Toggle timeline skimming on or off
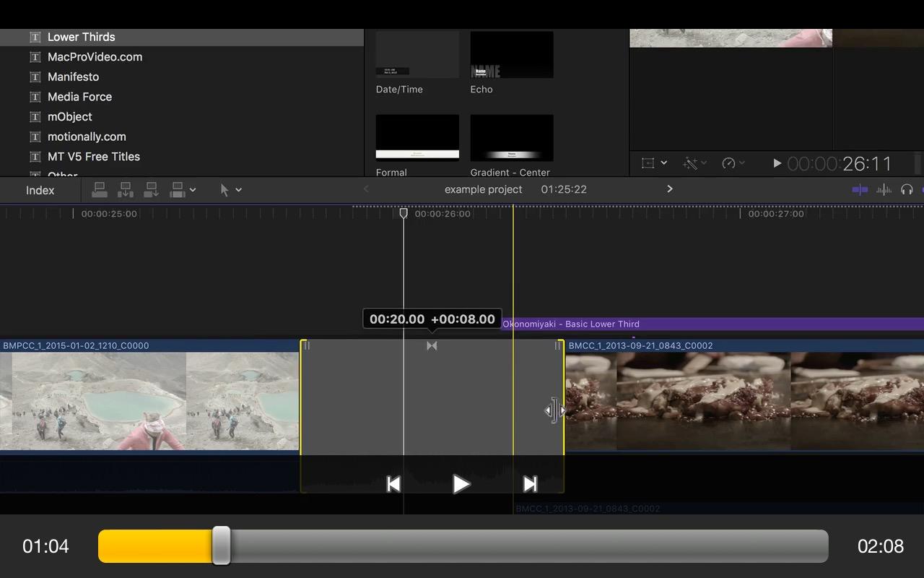Viewport: 924px width, 578px height. tap(860, 190)
